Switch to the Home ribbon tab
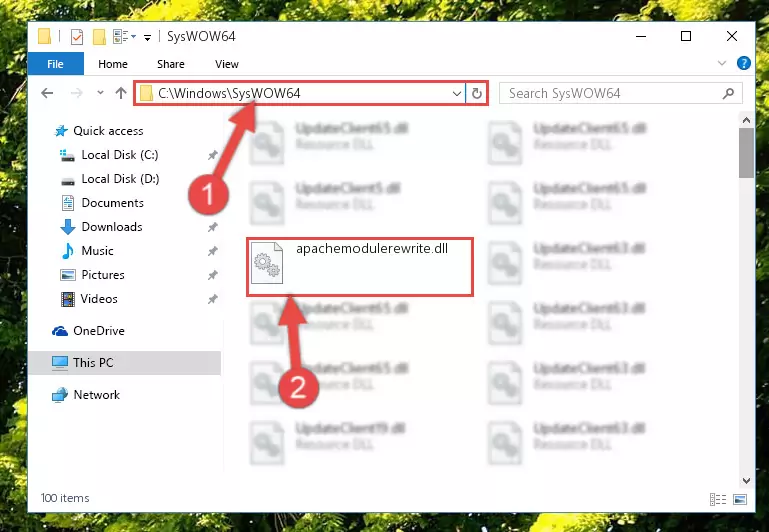 coord(113,64)
